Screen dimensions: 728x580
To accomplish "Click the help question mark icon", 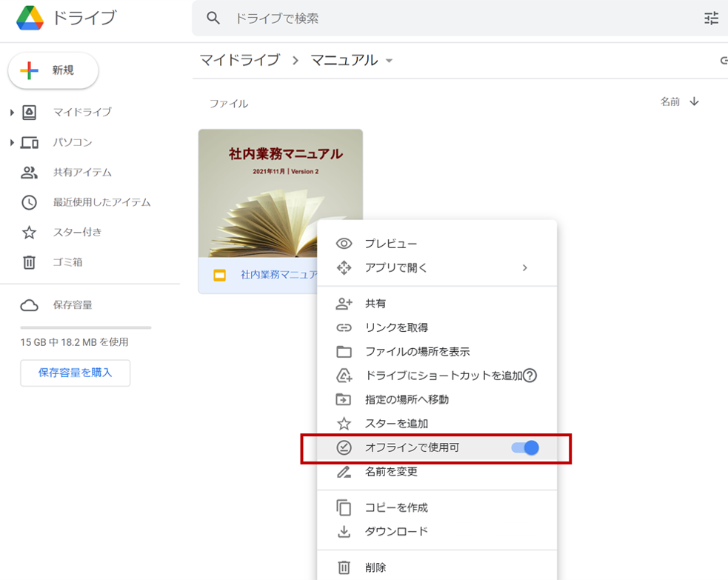I will pyautogui.click(x=530, y=376).
